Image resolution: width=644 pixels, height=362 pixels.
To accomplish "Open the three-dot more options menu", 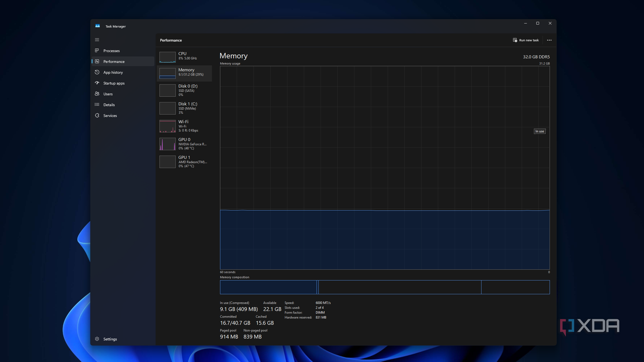I will tap(549, 40).
